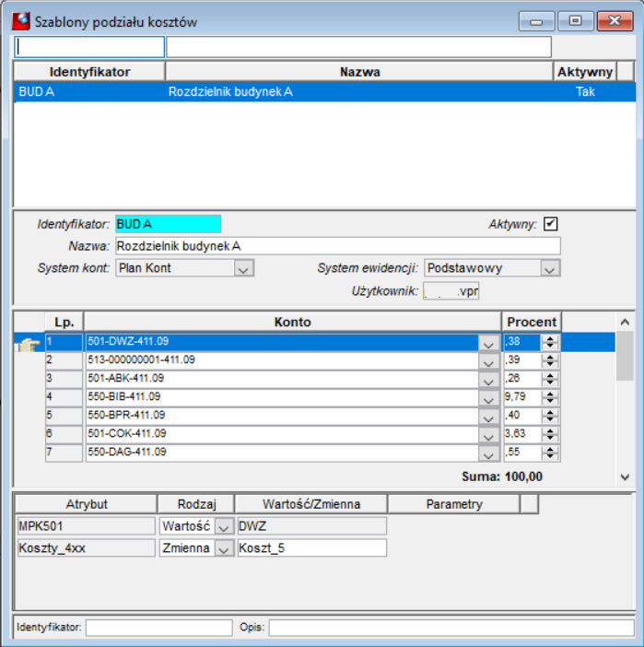The height and width of the screenshot is (647, 644).
Task: Click percent stepper for 550-BIB row
Action: tap(550, 397)
